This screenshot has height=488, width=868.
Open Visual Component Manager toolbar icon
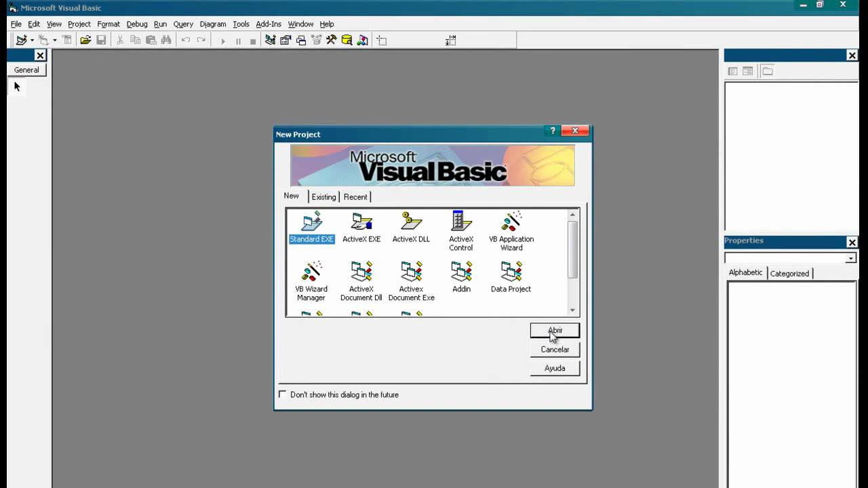[x=362, y=41]
